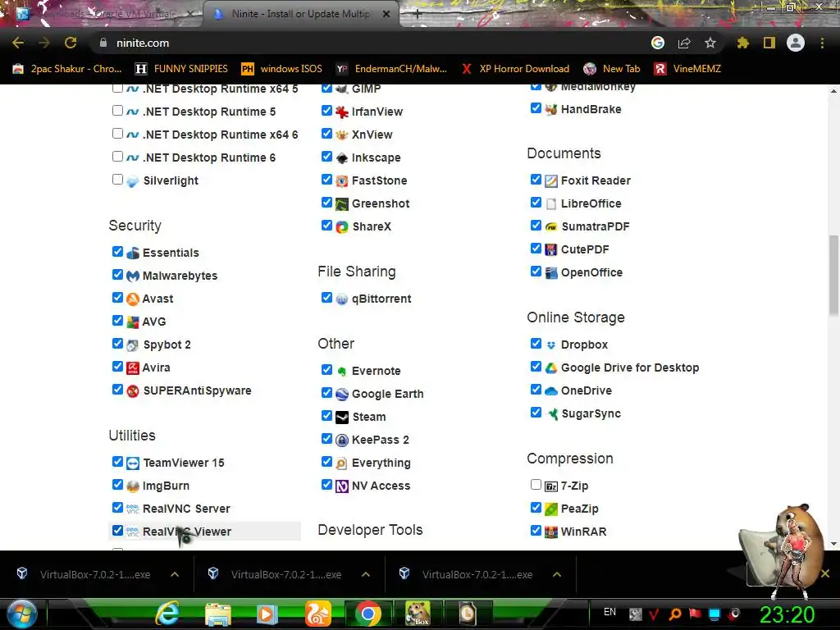Click the Avira red icon
The width and height of the screenshot is (840, 630).
[133, 368]
